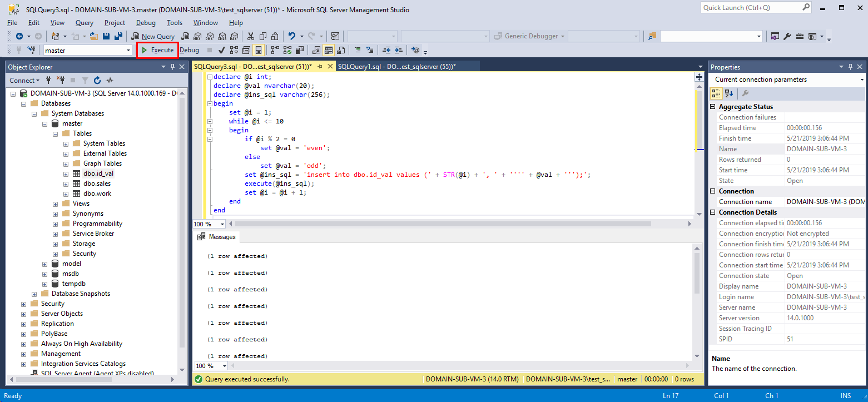Click the Query Options icon
The image size is (868, 402).
(246, 50)
